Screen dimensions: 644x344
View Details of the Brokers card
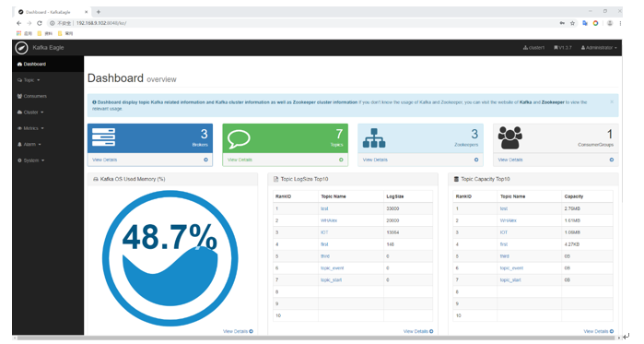[x=104, y=160]
